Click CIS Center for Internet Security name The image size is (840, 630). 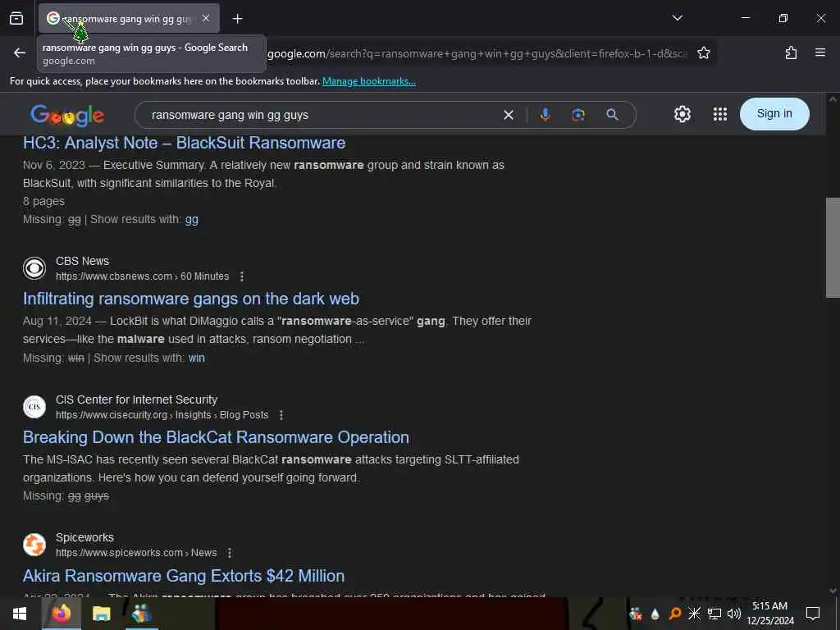tap(137, 399)
